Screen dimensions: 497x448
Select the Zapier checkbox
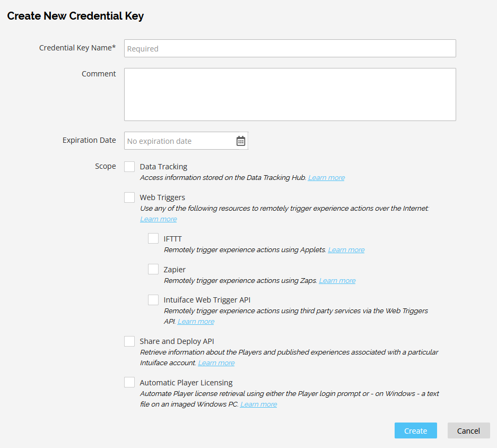coord(153,269)
